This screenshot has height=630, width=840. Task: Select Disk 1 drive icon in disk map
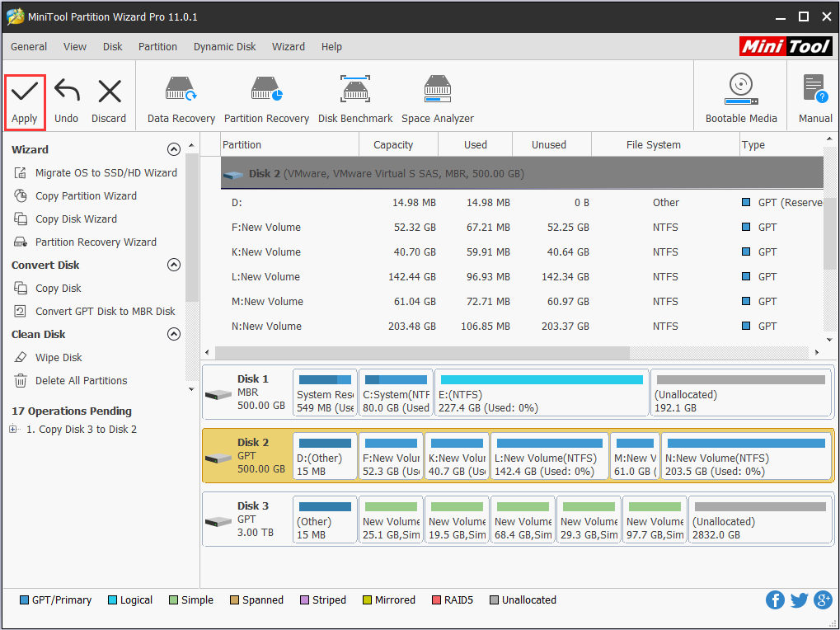pyautogui.click(x=218, y=395)
